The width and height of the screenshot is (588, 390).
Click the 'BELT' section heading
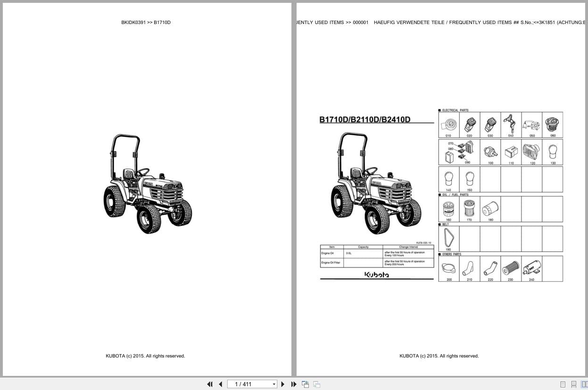[446, 224]
